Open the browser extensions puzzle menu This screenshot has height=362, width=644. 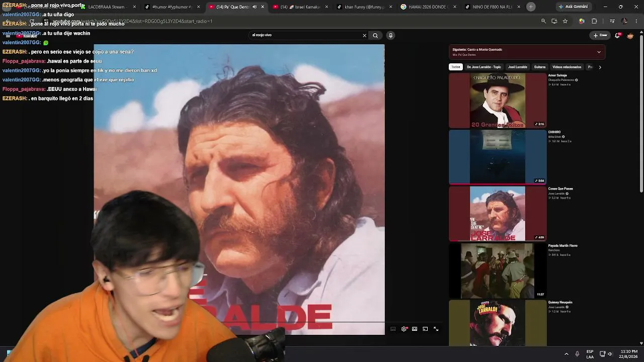pyautogui.click(x=594, y=21)
